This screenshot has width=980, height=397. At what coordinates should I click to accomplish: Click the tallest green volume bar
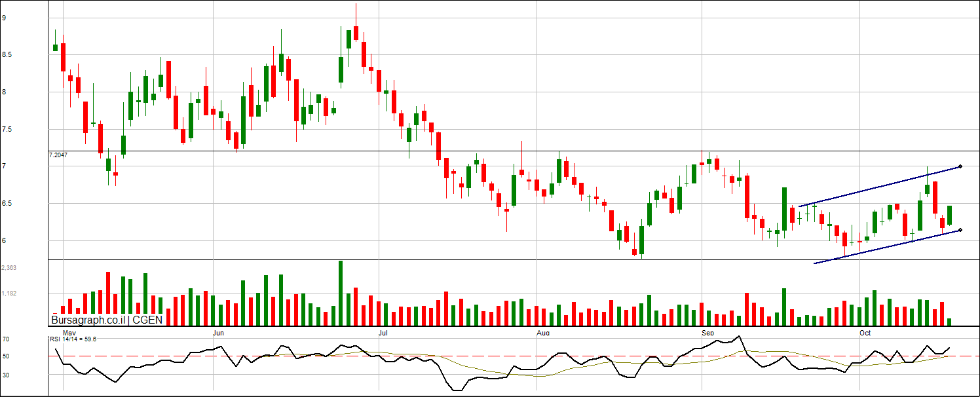pyautogui.click(x=341, y=293)
